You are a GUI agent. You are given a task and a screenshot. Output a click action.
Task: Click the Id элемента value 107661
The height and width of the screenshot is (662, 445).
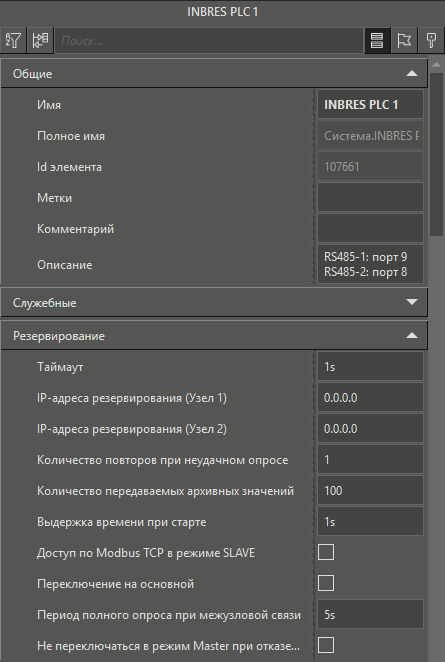[370, 166]
